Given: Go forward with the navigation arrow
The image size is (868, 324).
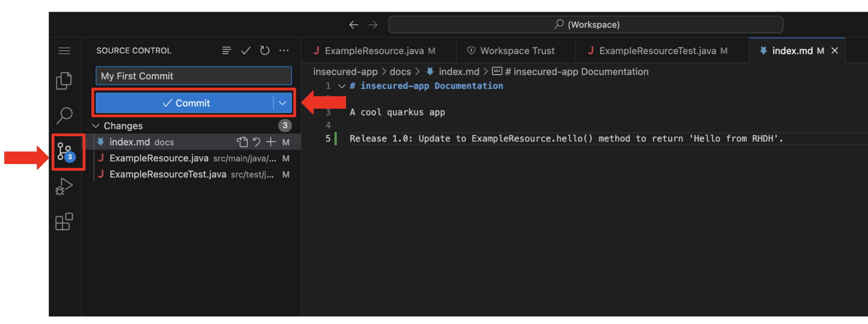Looking at the screenshot, I should point(373,25).
